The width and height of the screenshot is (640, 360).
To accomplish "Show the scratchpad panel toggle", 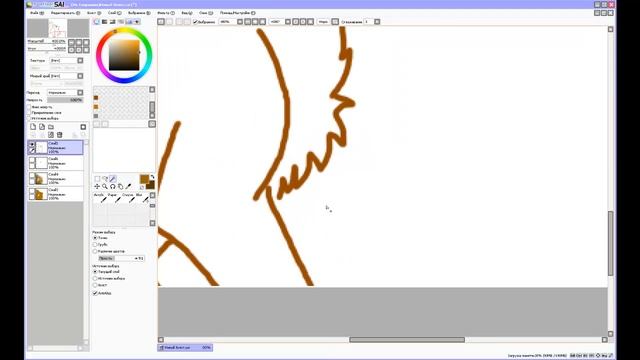I will tap(137, 22).
